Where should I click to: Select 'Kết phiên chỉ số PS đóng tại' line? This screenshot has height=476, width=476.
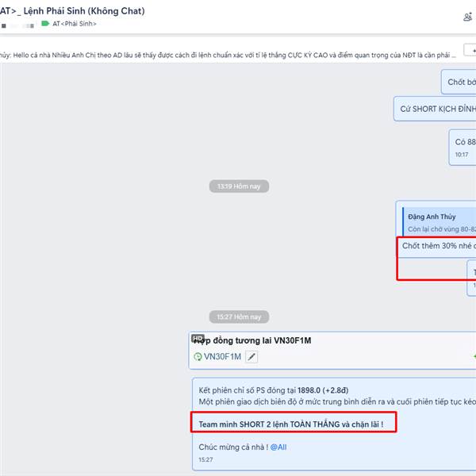[x=274, y=390]
